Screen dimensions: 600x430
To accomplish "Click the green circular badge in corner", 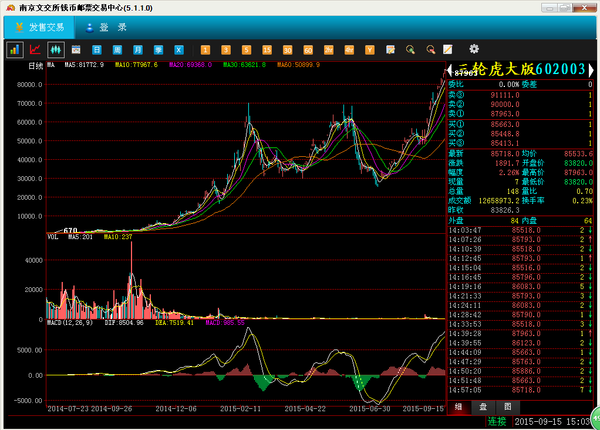I will click(x=595, y=418).
